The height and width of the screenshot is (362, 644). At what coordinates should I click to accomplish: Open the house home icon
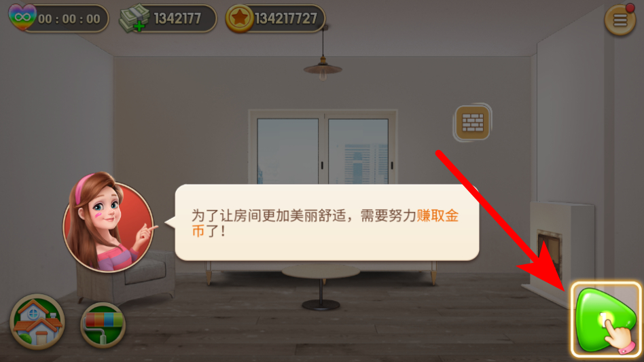(x=37, y=322)
